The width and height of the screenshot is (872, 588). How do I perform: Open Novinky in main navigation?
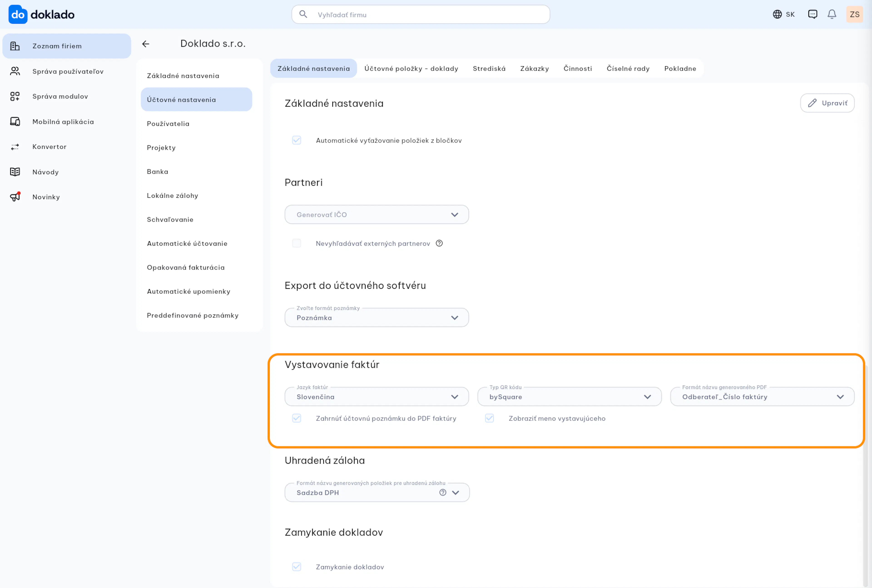(67, 197)
